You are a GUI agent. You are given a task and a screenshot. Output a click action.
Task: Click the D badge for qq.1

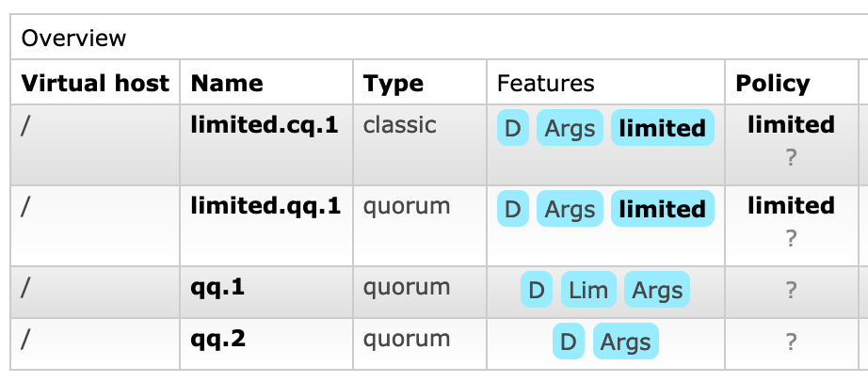pos(536,290)
